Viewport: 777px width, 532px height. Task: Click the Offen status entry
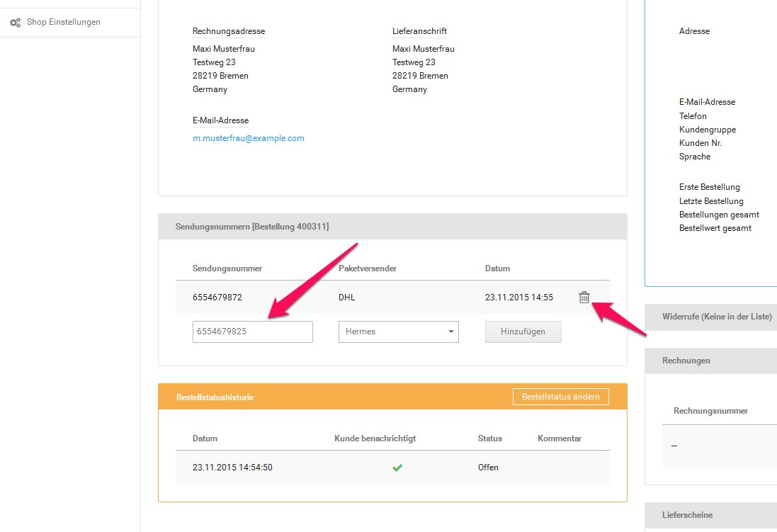488,468
